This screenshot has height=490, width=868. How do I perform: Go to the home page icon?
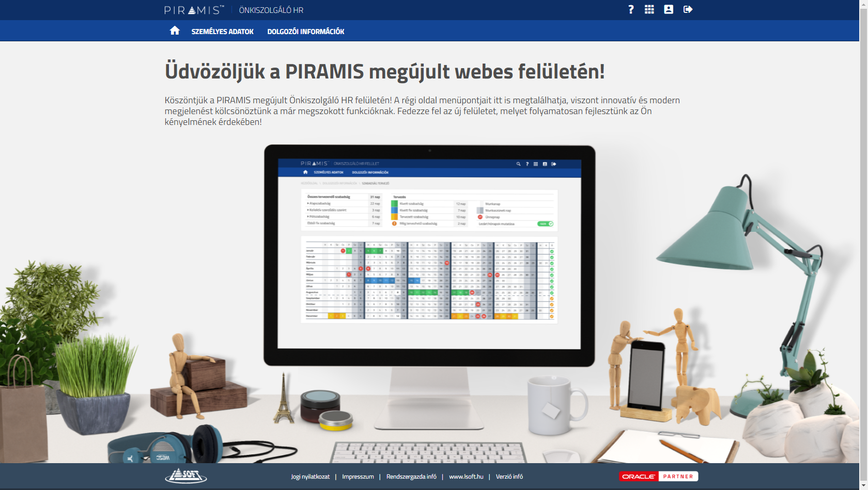(175, 31)
